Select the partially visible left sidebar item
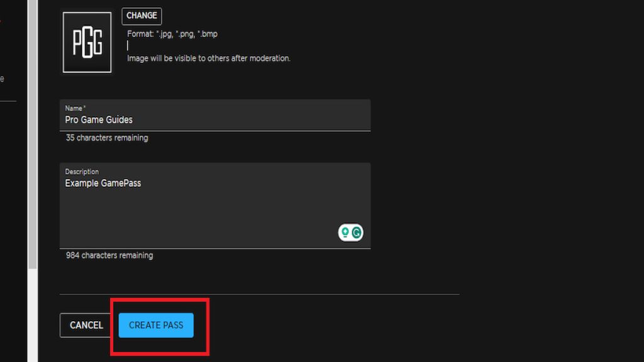644x362 pixels. (2, 79)
